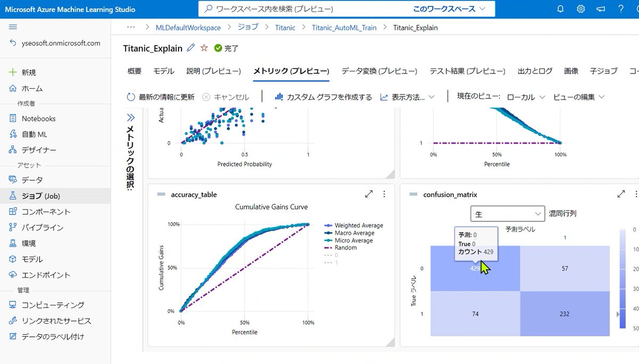Click the confusion matrix cell showing 57

pyautogui.click(x=565, y=269)
